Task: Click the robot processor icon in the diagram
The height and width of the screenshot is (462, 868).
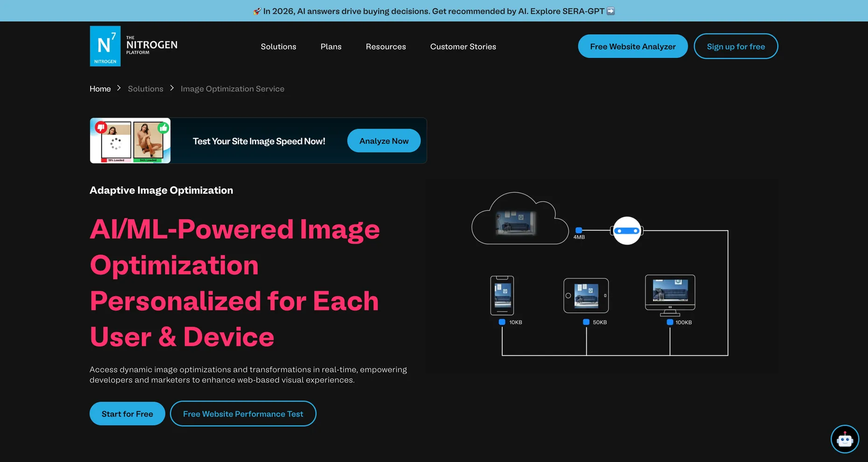Action: [627, 231]
